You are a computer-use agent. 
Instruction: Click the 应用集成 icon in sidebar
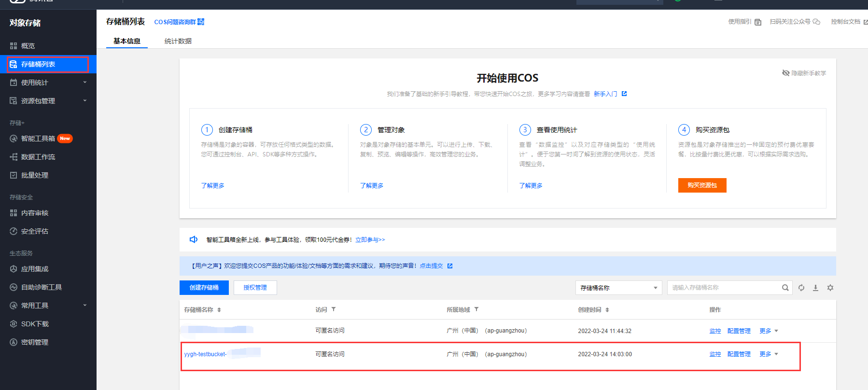pos(14,269)
